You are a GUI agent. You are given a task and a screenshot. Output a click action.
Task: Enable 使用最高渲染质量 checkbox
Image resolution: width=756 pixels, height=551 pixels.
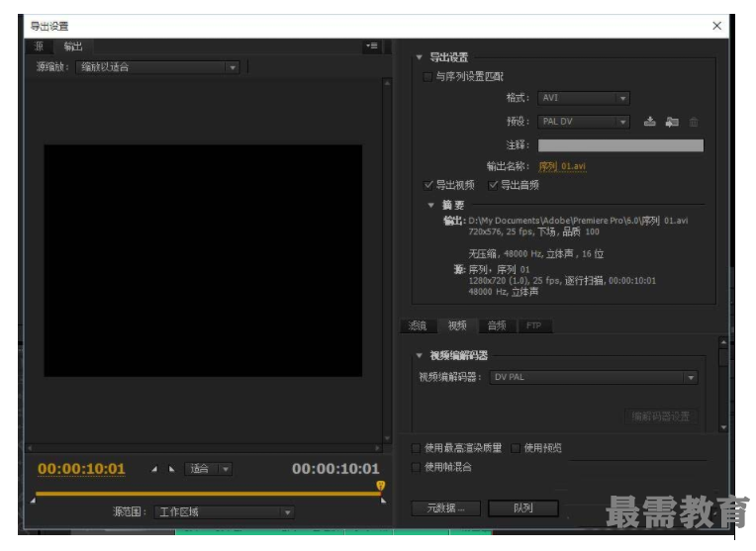(x=417, y=448)
